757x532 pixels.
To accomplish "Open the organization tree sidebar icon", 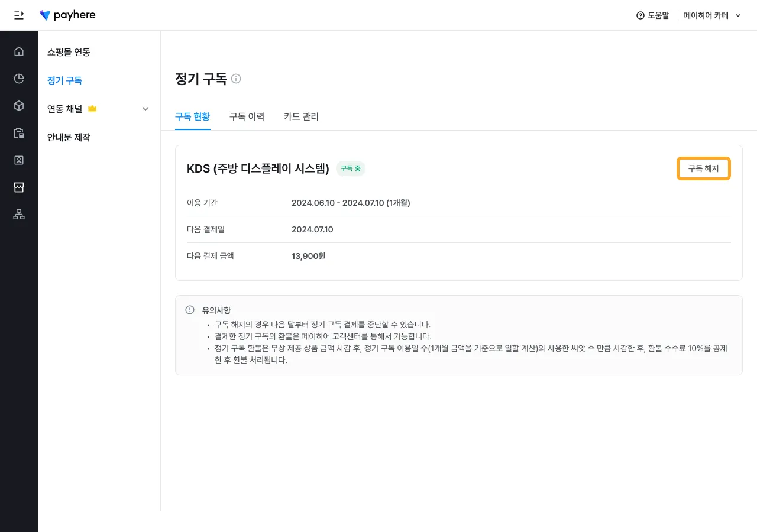I will tap(19, 215).
